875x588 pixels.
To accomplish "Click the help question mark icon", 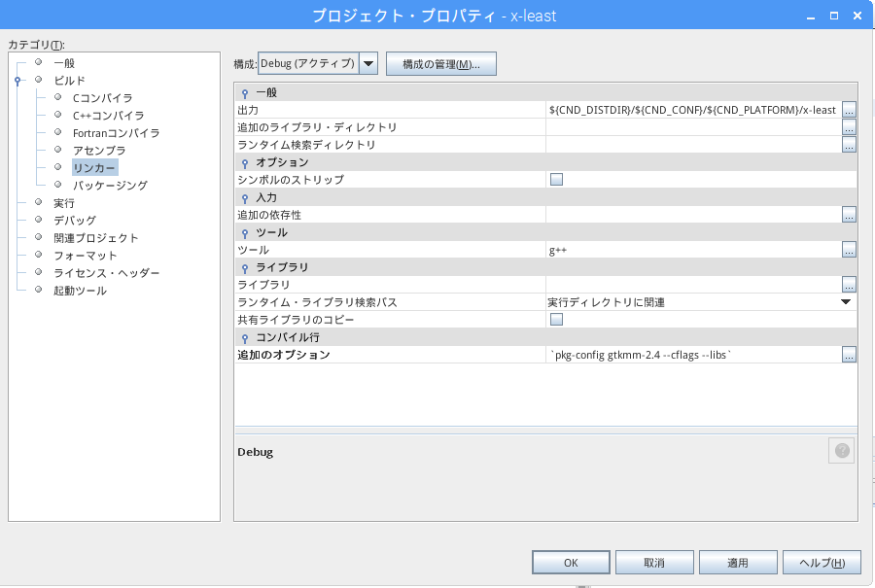I will pos(841,451).
